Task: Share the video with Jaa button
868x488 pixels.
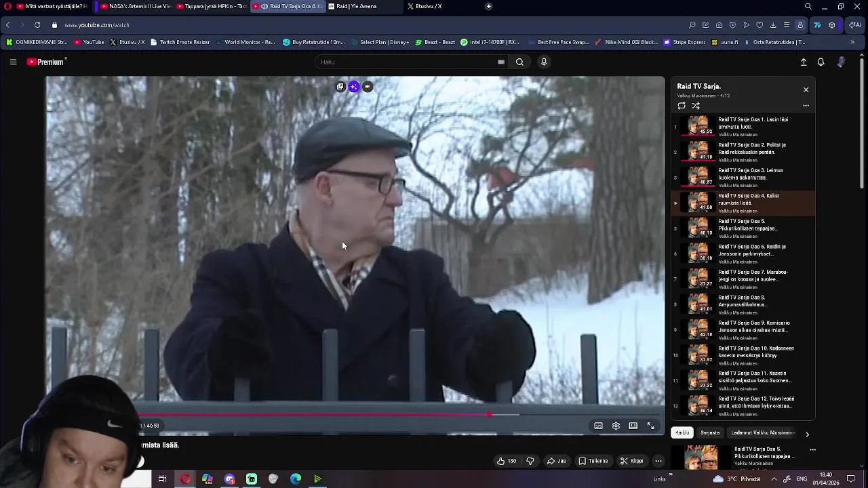Action: point(557,461)
